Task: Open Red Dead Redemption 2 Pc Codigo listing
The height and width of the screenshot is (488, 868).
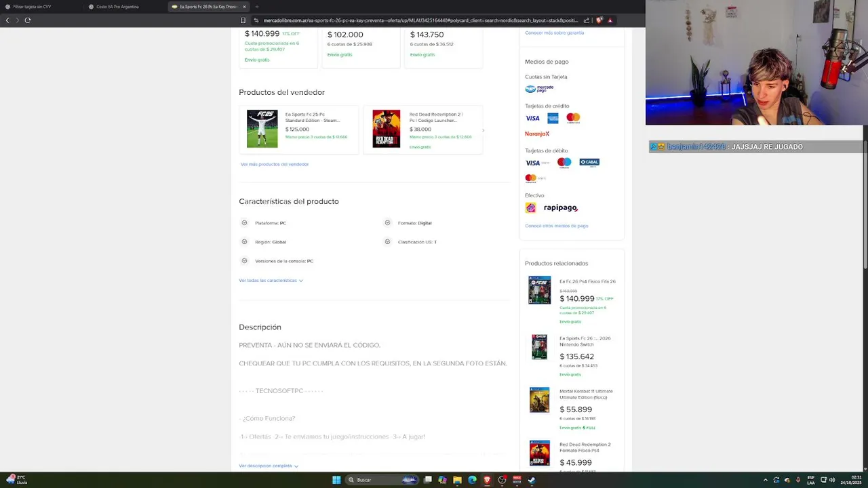Action: (x=436, y=117)
